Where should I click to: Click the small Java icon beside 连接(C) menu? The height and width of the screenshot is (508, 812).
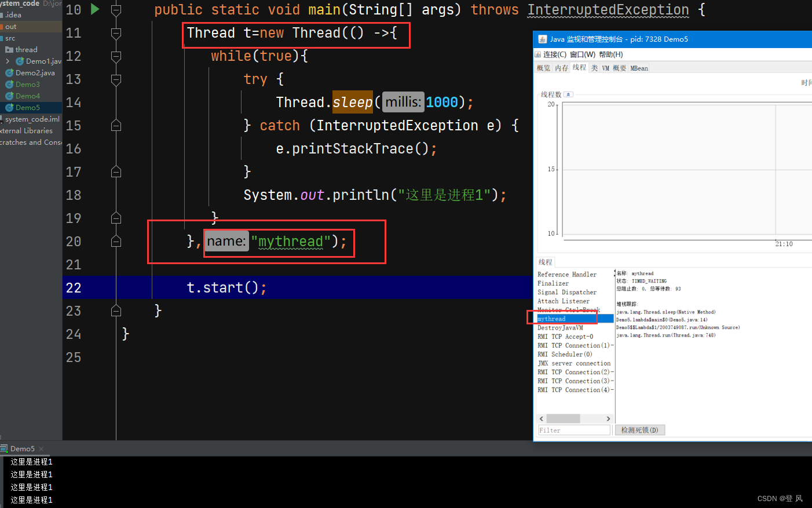[538, 54]
